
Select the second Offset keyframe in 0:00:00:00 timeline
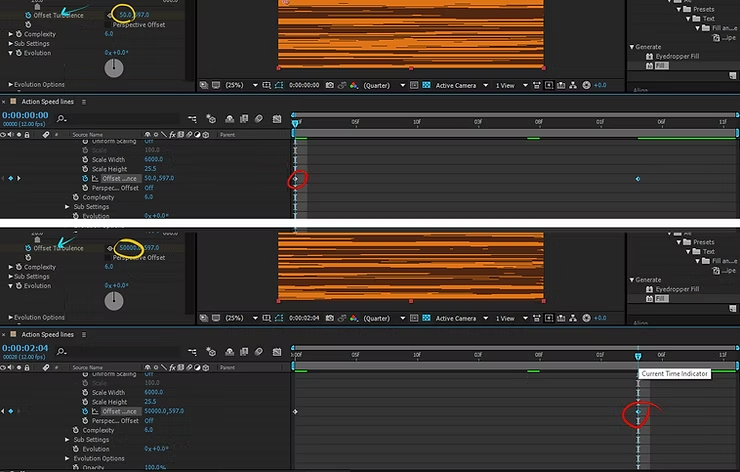pos(638,179)
